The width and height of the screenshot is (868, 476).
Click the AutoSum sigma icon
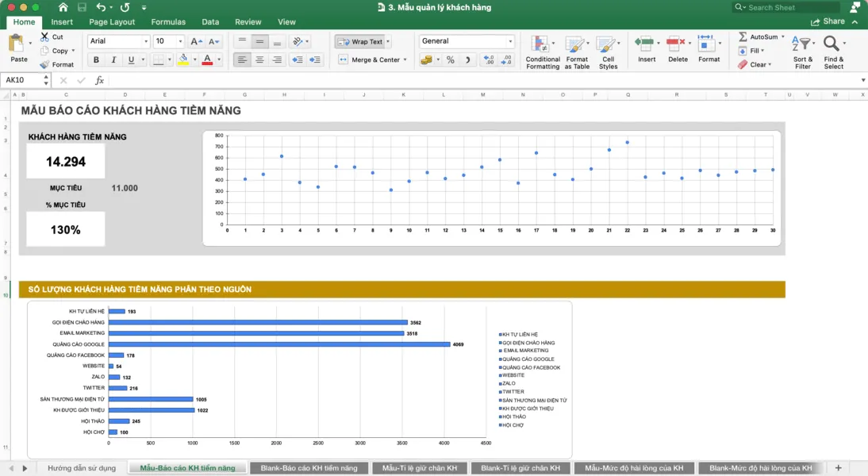click(x=743, y=37)
